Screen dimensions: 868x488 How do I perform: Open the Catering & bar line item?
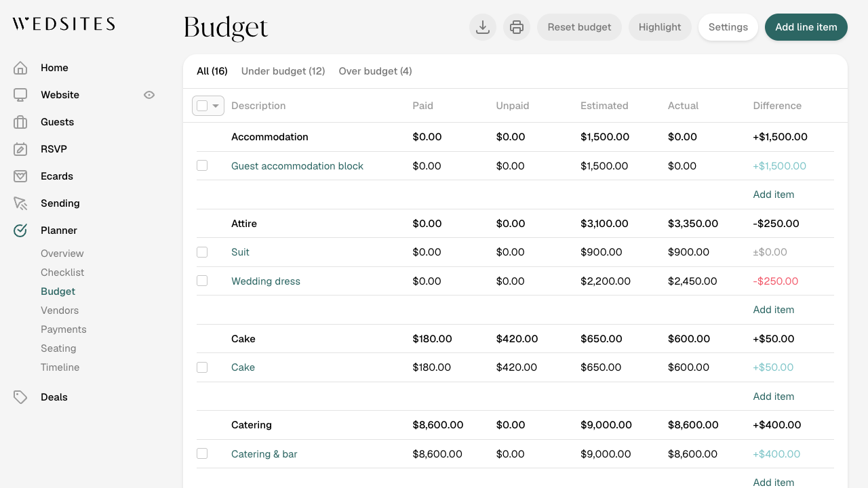click(264, 454)
